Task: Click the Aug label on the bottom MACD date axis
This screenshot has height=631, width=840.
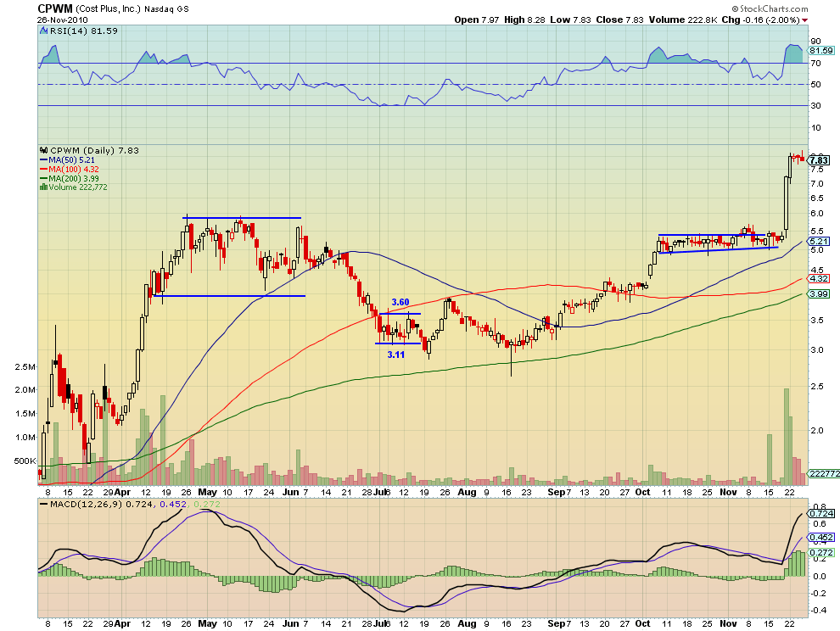Action: 467,623
